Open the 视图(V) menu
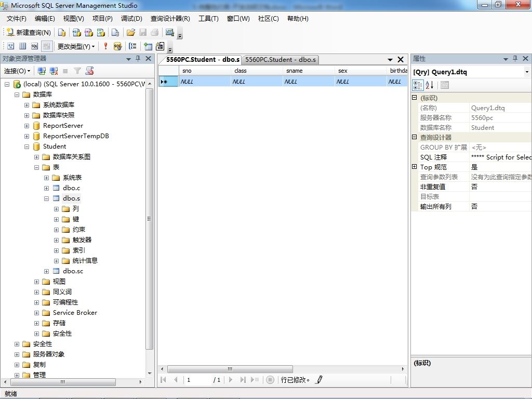Screen dimensions: 532x399 tap(74, 19)
